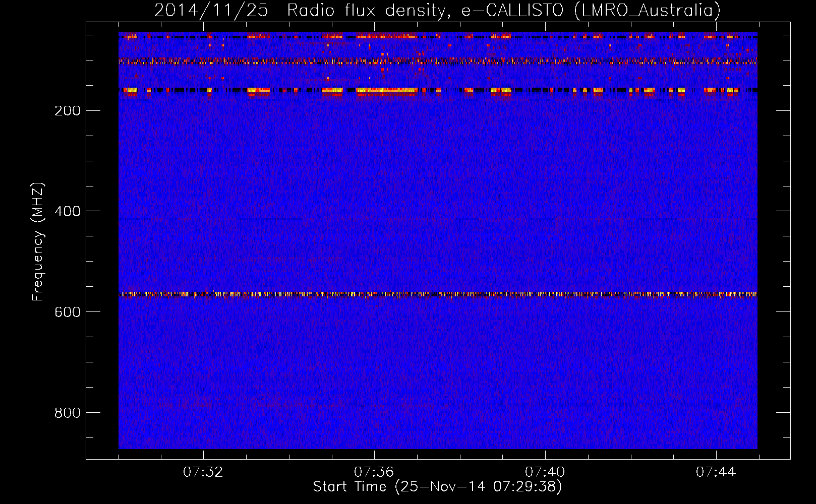
Task: Click the 07:32 time tick label
Action: [x=203, y=472]
